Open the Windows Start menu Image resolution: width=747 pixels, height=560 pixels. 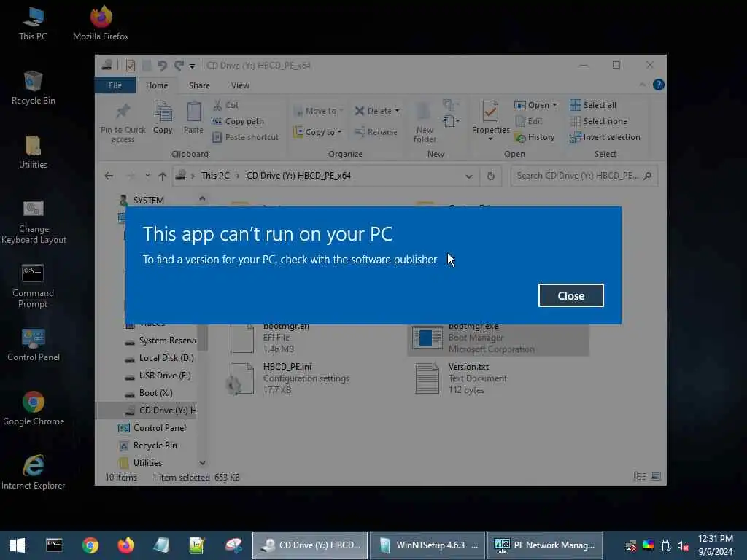(x=18, y=545)
